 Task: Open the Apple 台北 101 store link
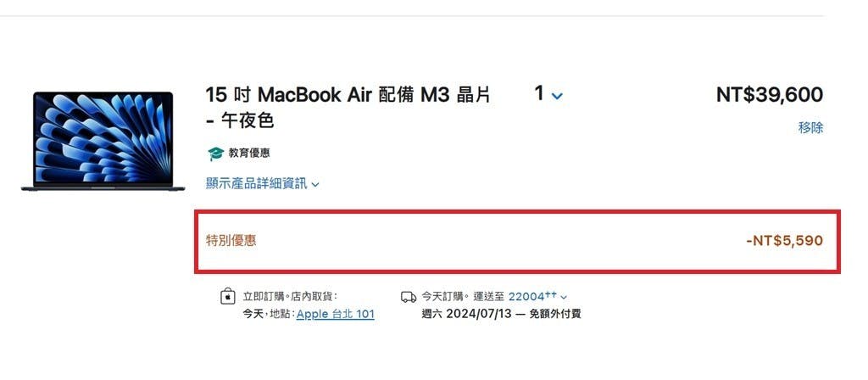336,314
